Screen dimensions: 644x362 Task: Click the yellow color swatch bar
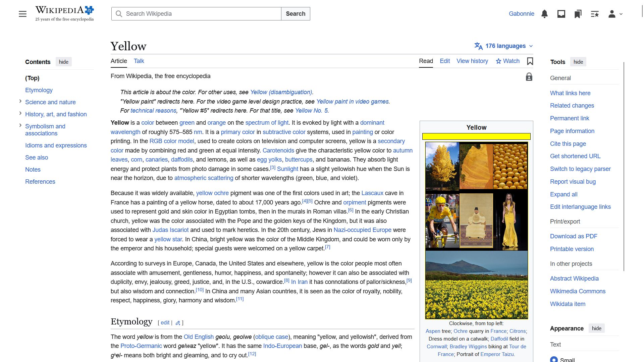click(476, 136)
